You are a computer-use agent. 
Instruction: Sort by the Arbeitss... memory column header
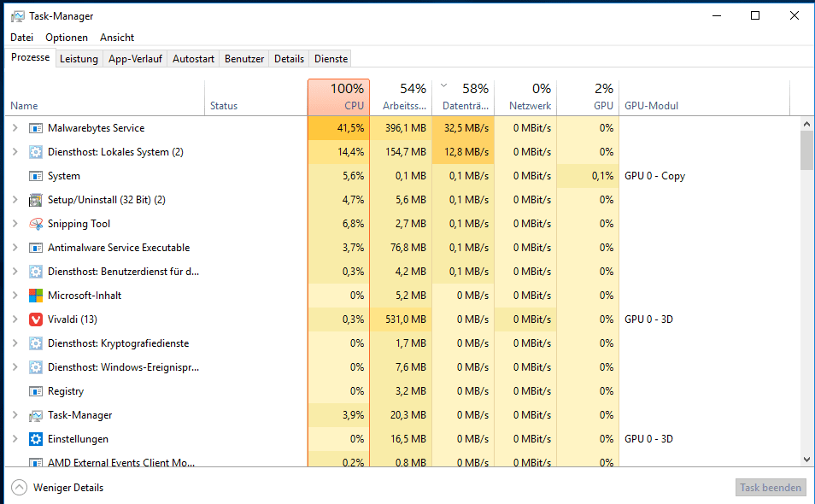point(401,97)
